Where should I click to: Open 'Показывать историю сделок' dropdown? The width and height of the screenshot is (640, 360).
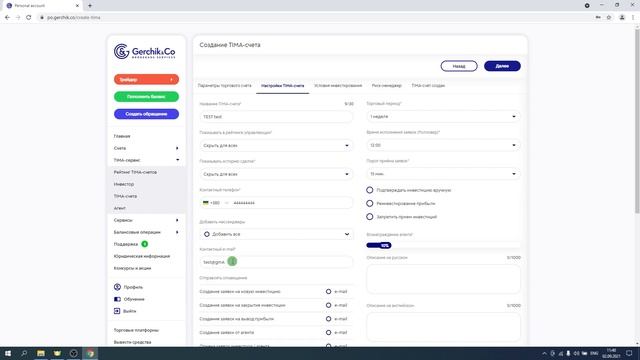pyautogui.click(x=276, y=174)
